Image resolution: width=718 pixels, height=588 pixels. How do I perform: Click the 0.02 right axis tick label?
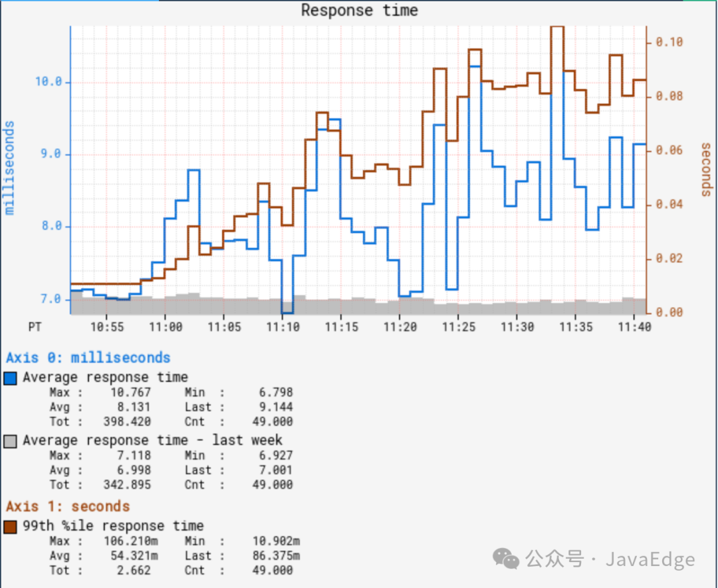669,258
